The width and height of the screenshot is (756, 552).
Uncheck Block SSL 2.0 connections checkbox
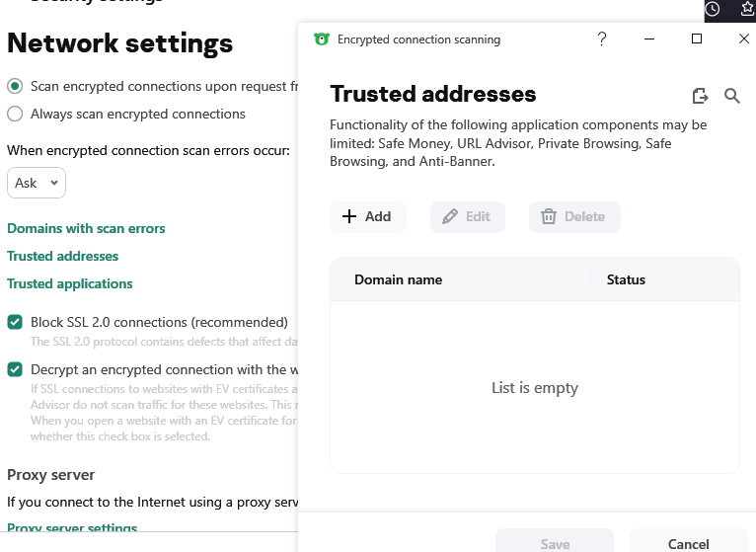pos(15,322)
